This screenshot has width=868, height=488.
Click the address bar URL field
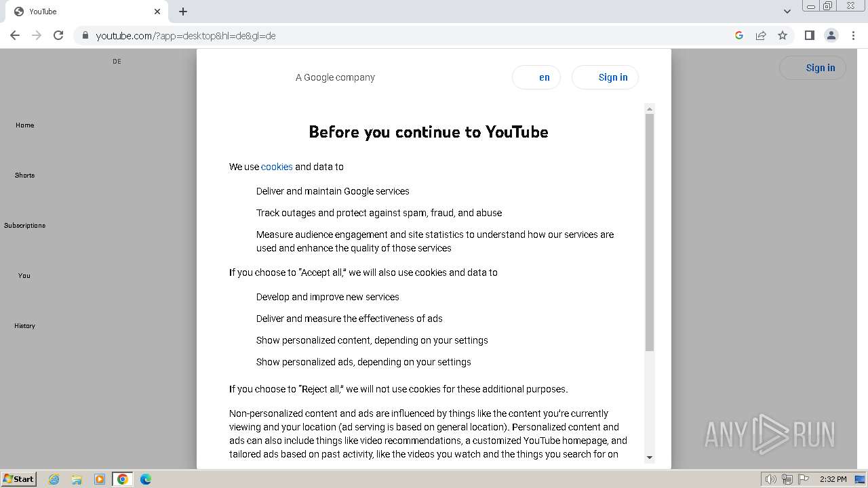tap(407, 35)
